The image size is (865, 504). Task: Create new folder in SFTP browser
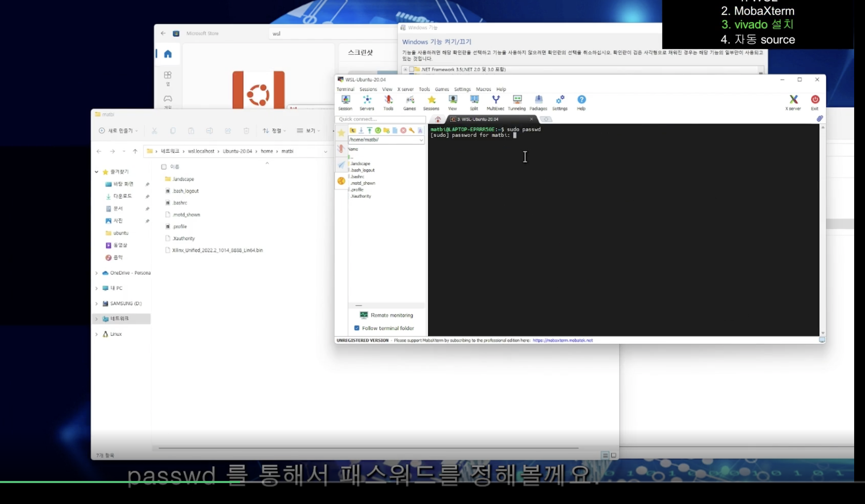click(x=386, y=130)
